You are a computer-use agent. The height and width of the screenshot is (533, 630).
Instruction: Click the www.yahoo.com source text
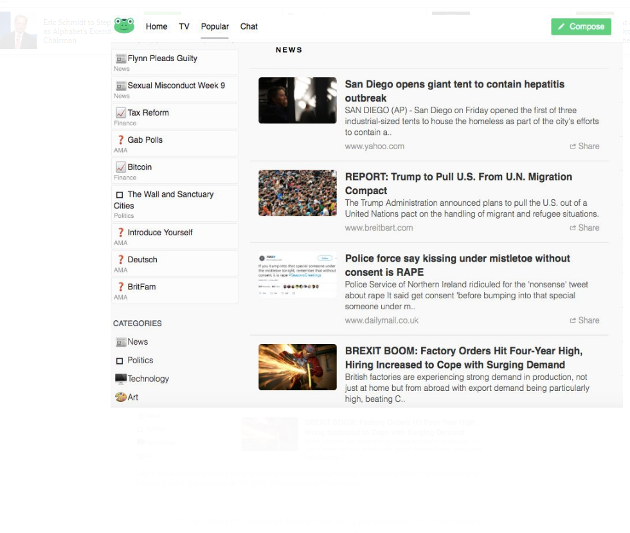tap(374, 146)
